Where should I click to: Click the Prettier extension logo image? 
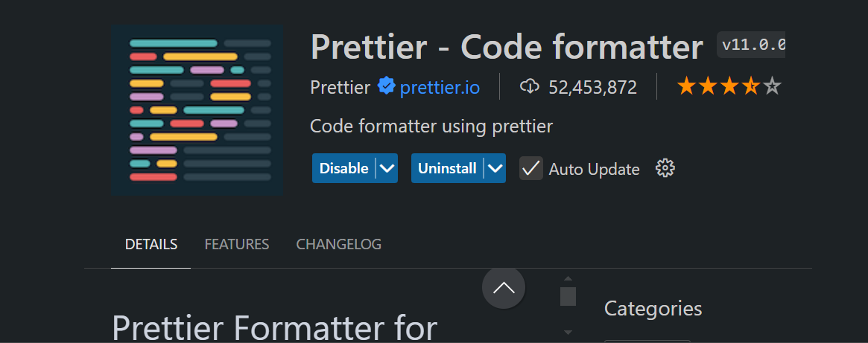pos(197,109)
